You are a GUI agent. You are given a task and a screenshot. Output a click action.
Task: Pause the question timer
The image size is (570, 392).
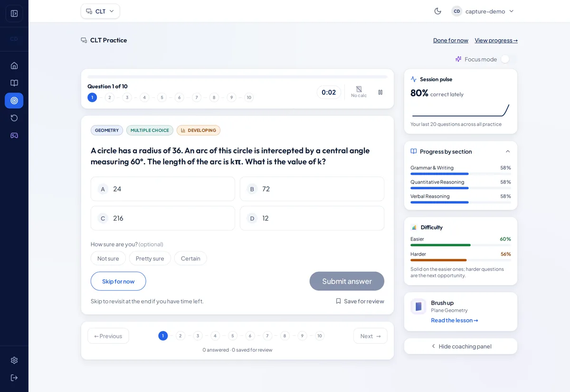[380, 92]
